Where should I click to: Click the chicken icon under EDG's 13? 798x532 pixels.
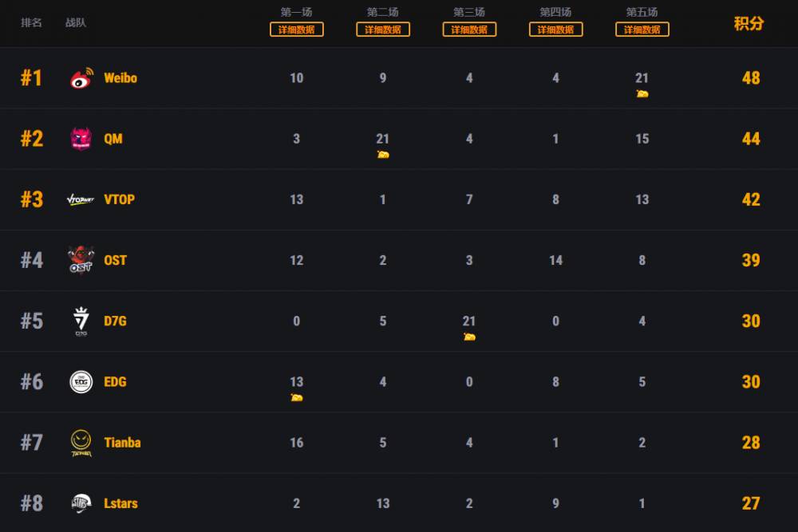coord(297,398)
